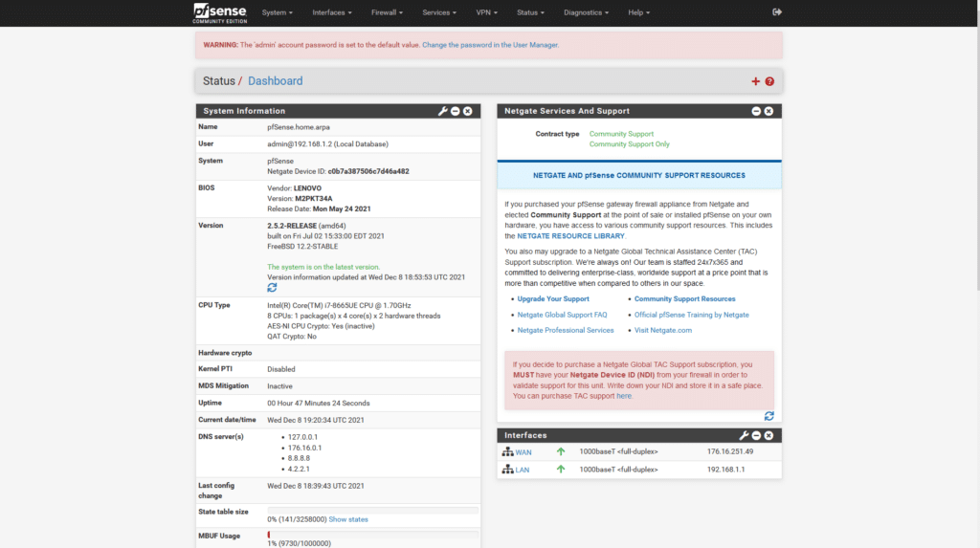Click the pfSense Community Edition logo

tap(219, 13)
